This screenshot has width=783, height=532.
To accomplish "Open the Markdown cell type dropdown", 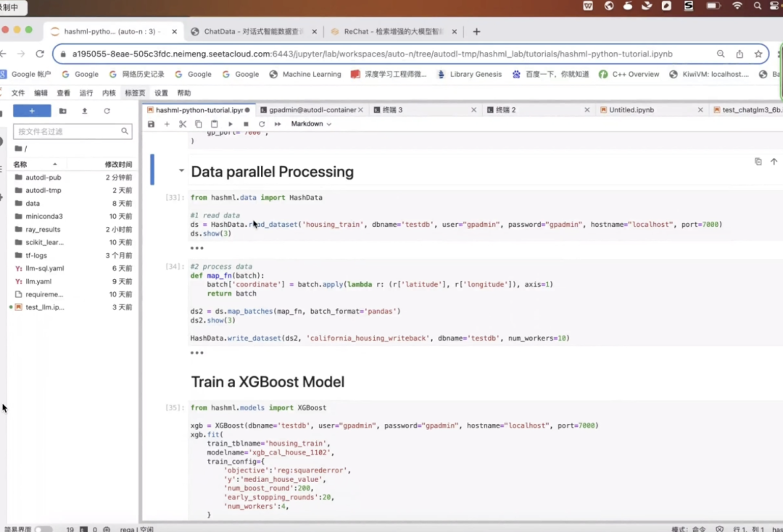I will (x=311, y=124).
